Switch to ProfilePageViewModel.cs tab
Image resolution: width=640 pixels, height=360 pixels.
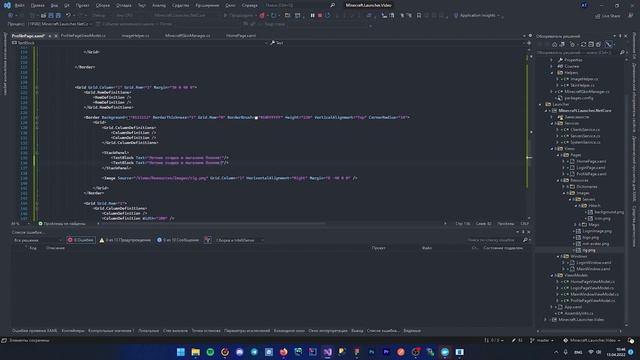[83, 36]
